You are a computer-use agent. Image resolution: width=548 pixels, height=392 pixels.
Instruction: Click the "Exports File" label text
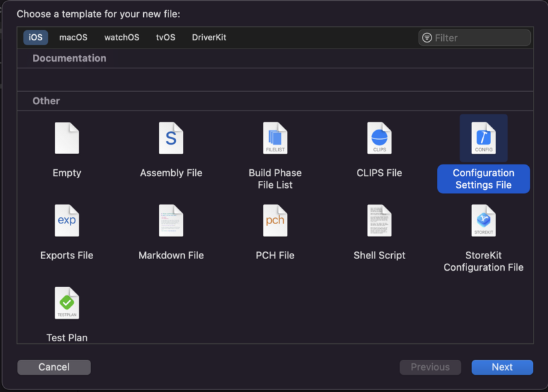[x=66, y=256]
